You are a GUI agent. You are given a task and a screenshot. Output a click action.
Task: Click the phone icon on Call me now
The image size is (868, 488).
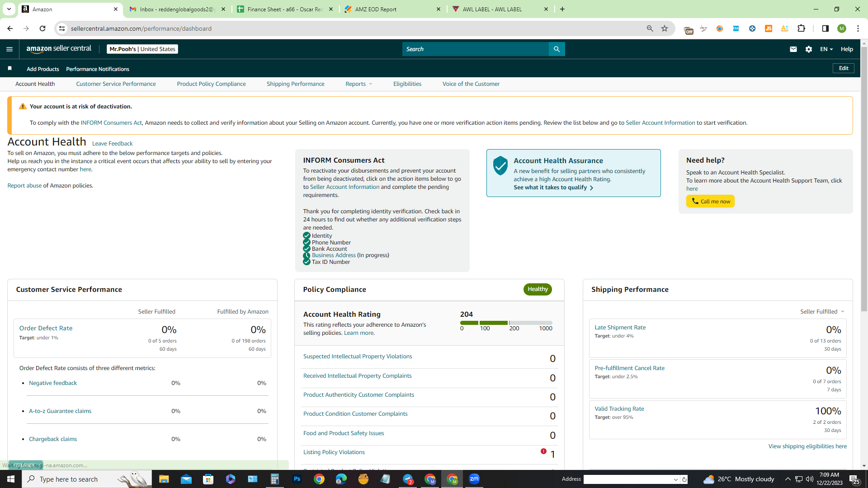coord(695,201)
